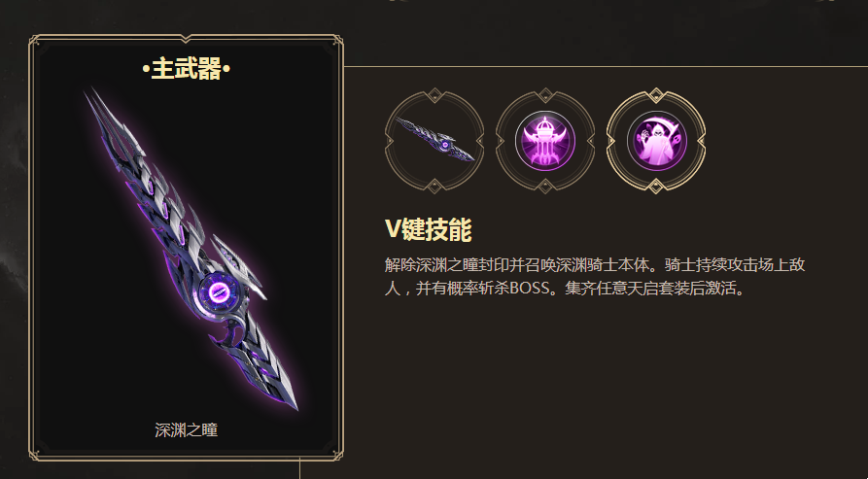Click the dot after the 主武器 title
The height and width of the screenshot is (479, 868).
226,70
